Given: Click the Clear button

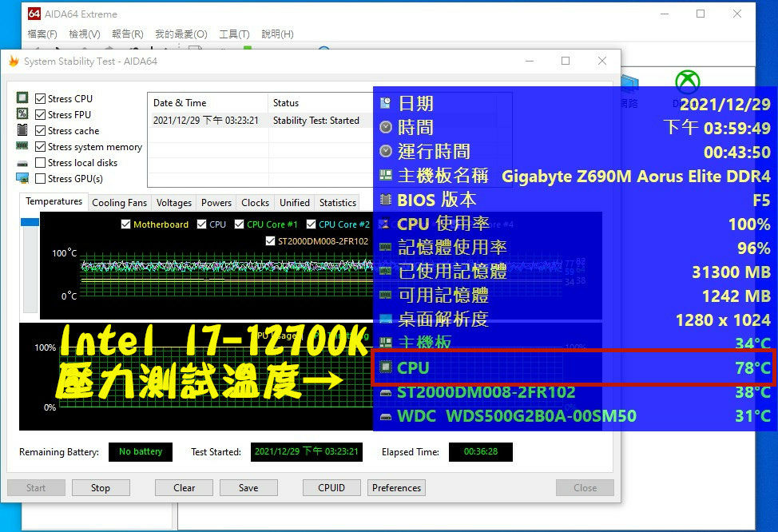Looking at the screenshot, I should coord(184,488).
